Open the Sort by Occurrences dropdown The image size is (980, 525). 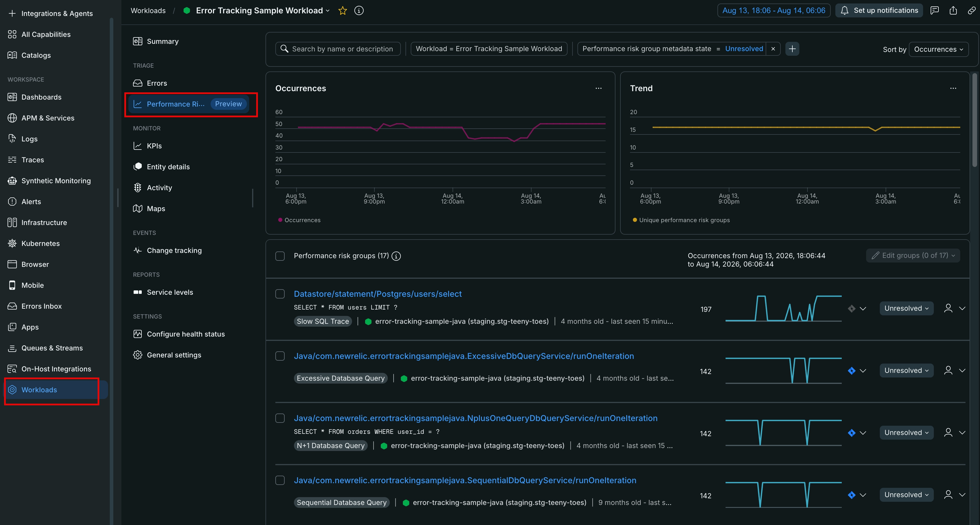point(938,49)
